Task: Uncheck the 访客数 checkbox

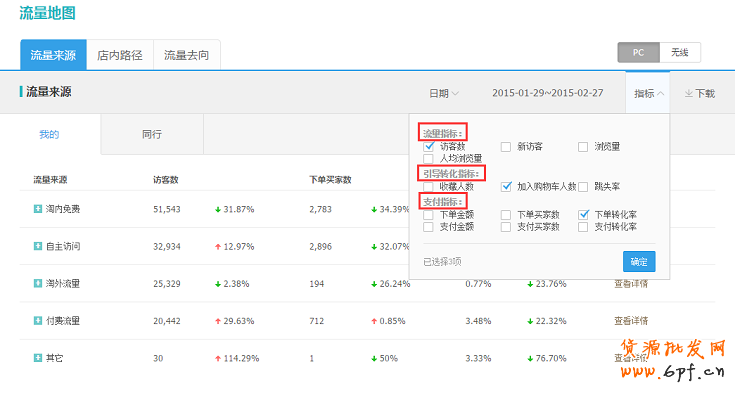Action: [428, 146]
